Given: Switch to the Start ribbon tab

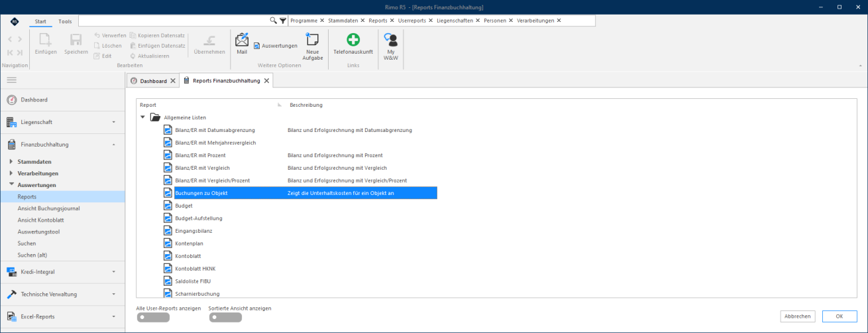Looking at the screenshot, I should click(40, 21).
